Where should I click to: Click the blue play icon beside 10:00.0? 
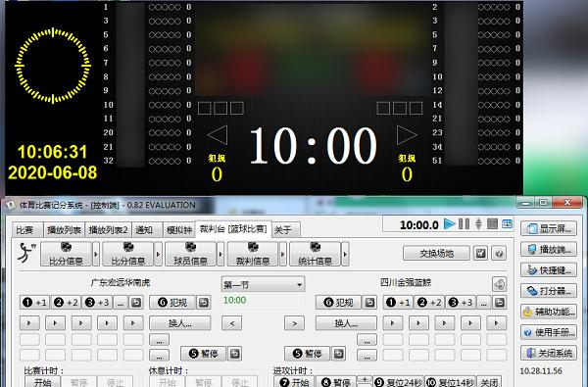coord(449,224)
